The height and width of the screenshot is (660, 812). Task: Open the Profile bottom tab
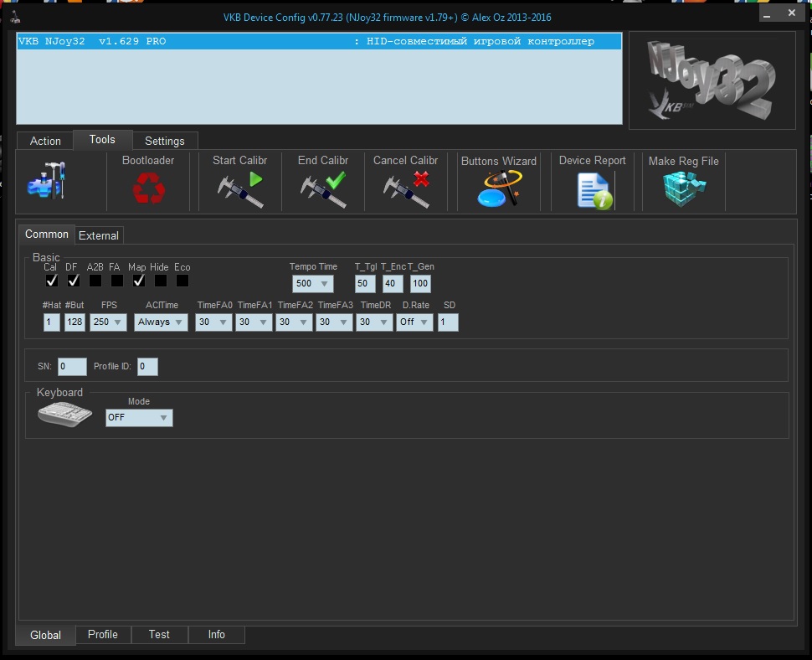click(x=103, y=635)
